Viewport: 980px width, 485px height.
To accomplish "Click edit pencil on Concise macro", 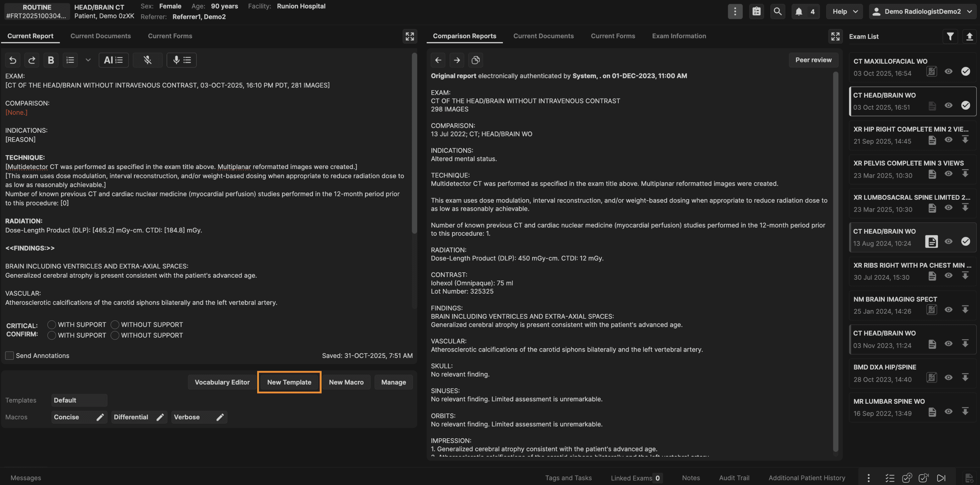I will [x=100, y=417].
